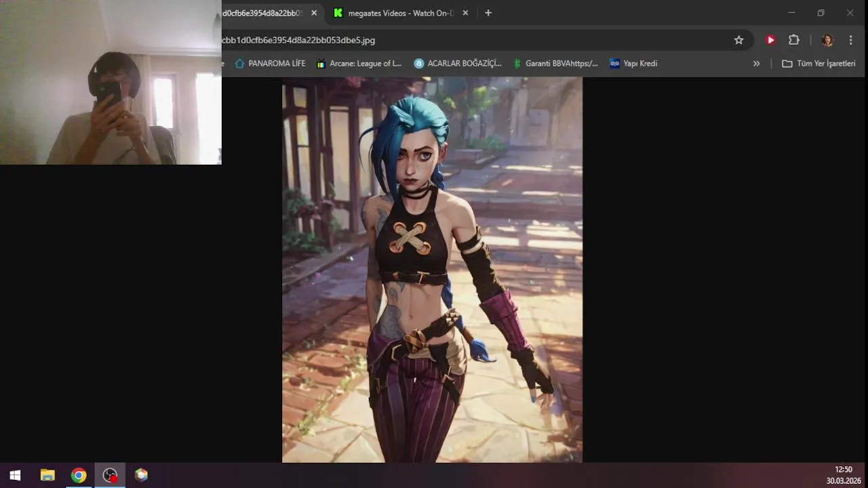Open the Chrome profile avatar

[x=827, y=40]
